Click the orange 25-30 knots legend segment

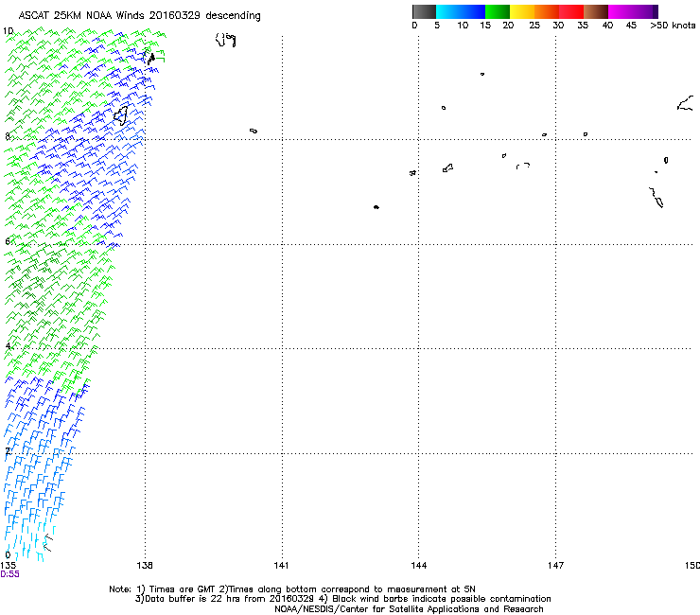coord(547,11)
